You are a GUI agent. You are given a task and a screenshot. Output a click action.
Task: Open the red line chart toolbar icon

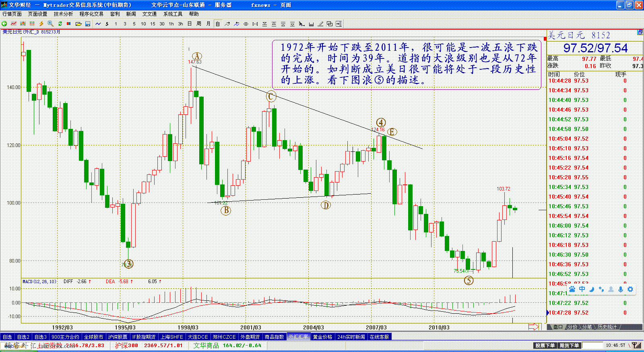tap(13, 24)
